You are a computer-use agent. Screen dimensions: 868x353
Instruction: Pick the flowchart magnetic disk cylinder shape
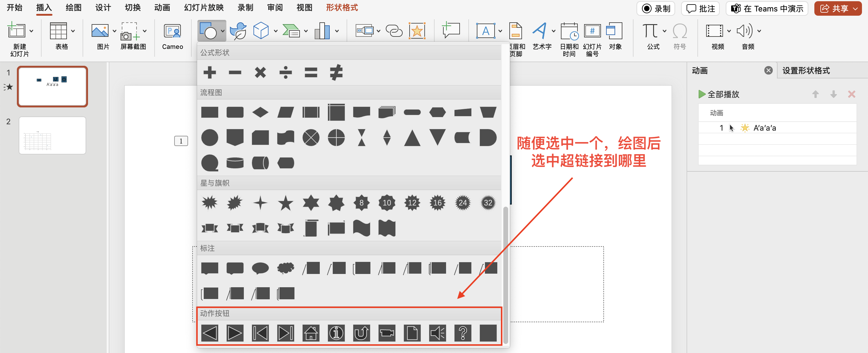pos(235,163)
